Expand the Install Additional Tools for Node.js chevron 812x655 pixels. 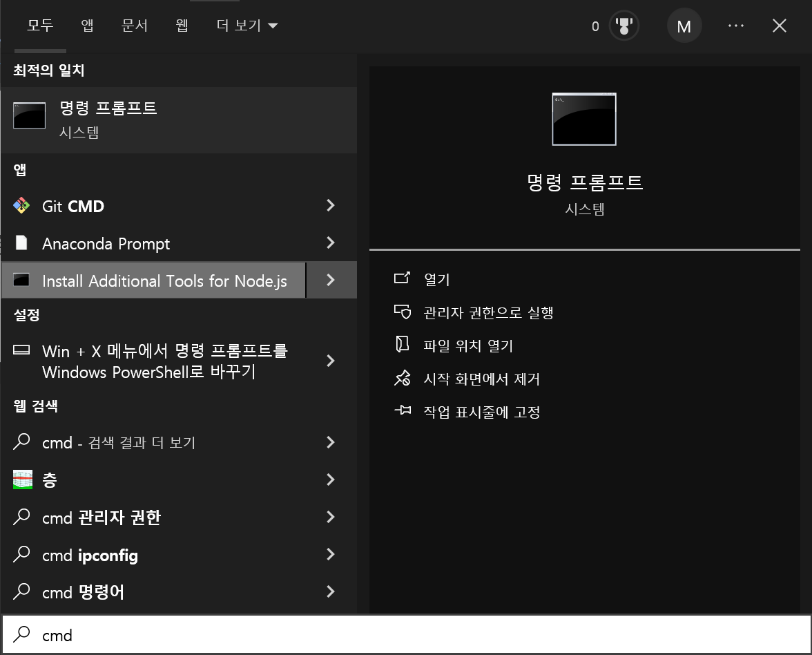tap(331, 280)
